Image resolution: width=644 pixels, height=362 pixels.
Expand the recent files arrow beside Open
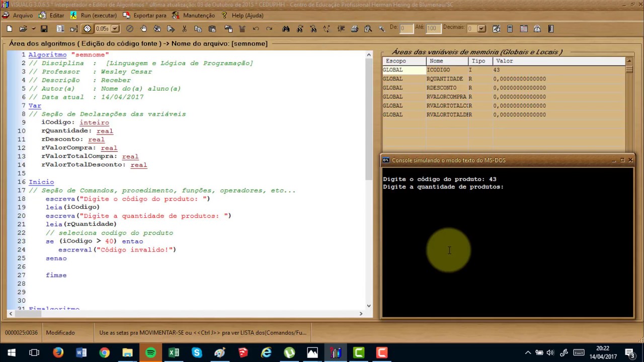[x=33, y=29]
